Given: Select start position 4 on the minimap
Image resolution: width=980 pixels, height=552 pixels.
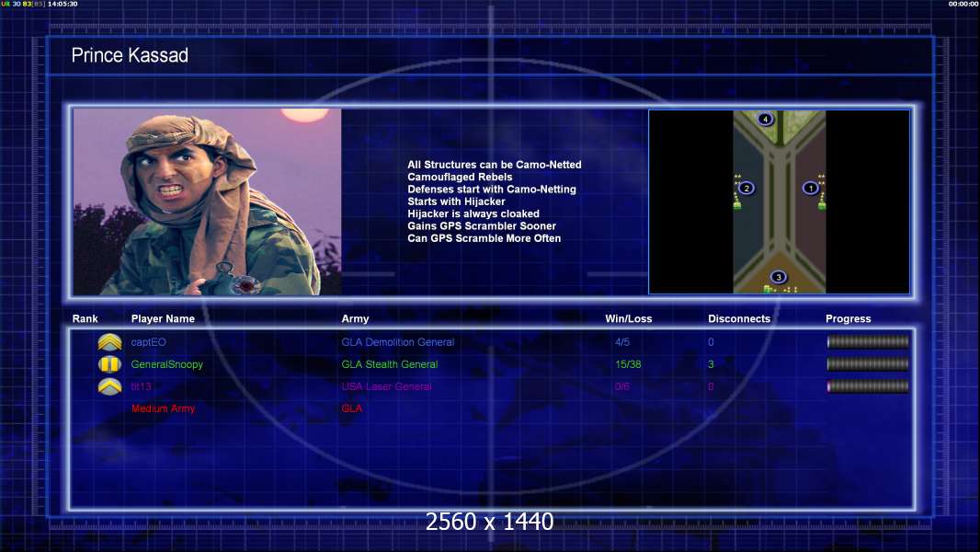Looking at the screenshot, I should click(x=765, y=119).
